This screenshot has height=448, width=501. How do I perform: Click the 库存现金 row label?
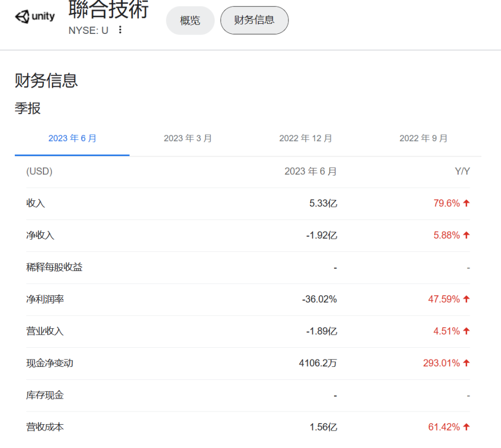click(45, 395)
